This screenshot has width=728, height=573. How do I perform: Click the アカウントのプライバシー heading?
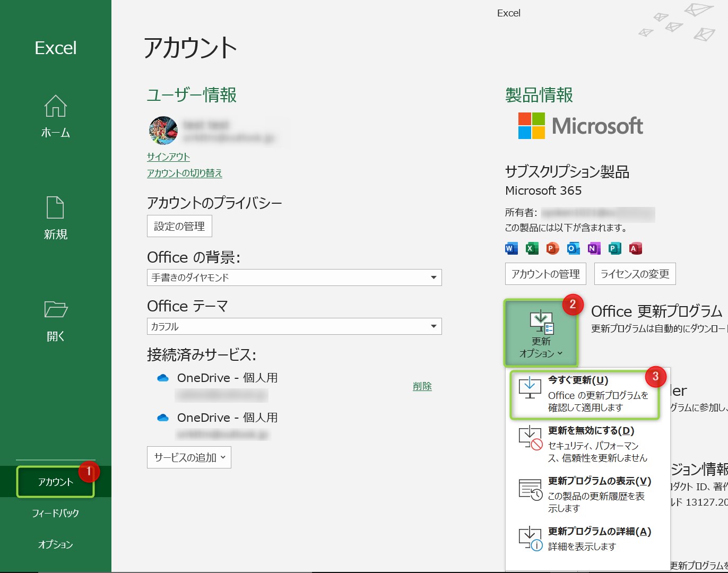click(x=214, y=203)
